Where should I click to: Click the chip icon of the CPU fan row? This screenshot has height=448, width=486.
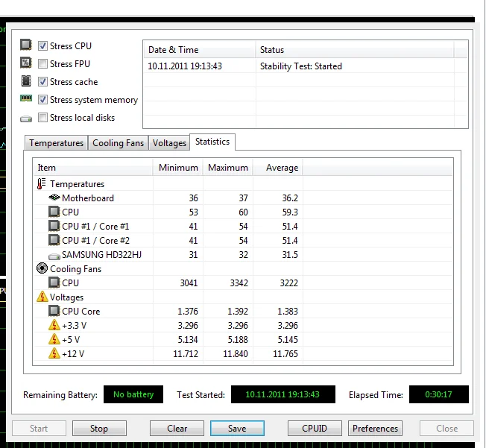tap(54, 283)
